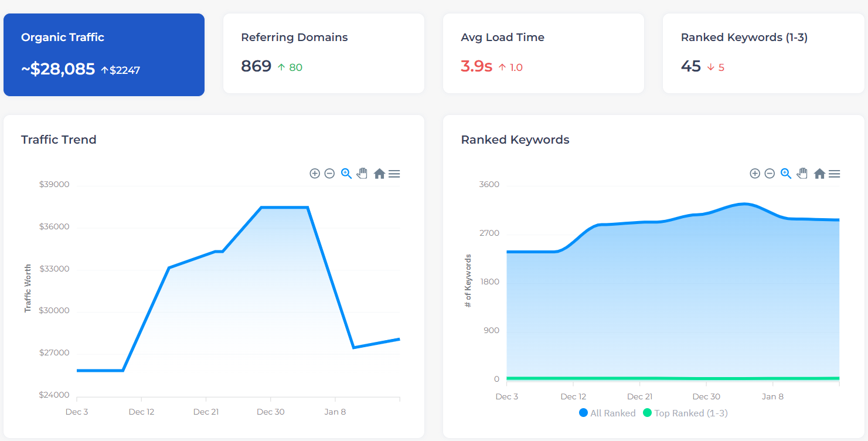868x441 pixels.
Task: Toggle the Top Ranked (1-3) legend series
Action: (x=685, y=413)
